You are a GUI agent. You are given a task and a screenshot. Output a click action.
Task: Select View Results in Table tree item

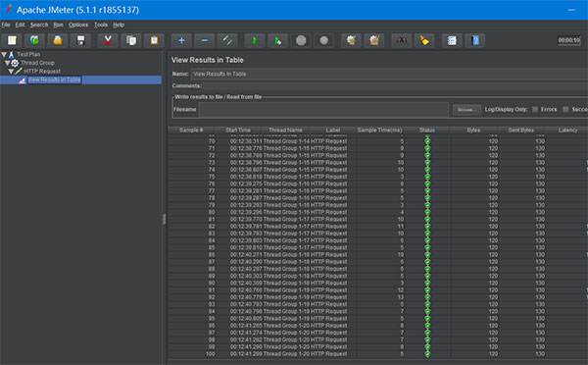54,79
